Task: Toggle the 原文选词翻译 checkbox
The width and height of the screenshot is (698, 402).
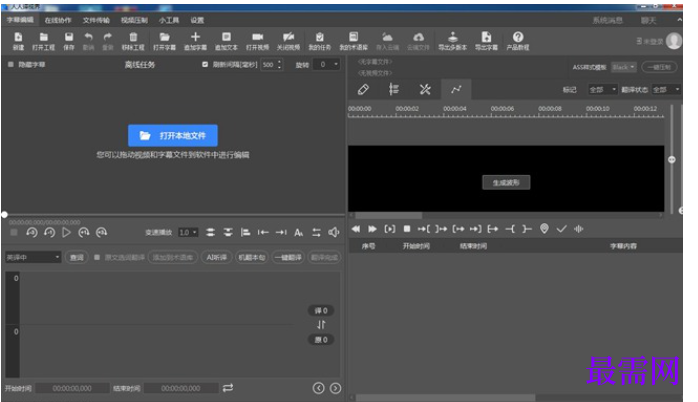Action: pyautogui.click(x=97, y=257)
